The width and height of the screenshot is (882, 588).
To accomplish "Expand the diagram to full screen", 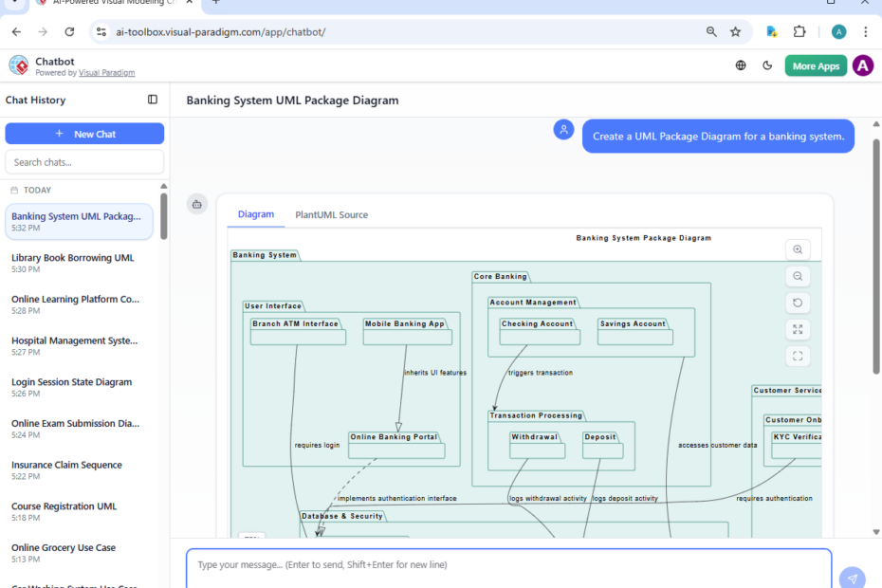I will (x=798, y=328).
